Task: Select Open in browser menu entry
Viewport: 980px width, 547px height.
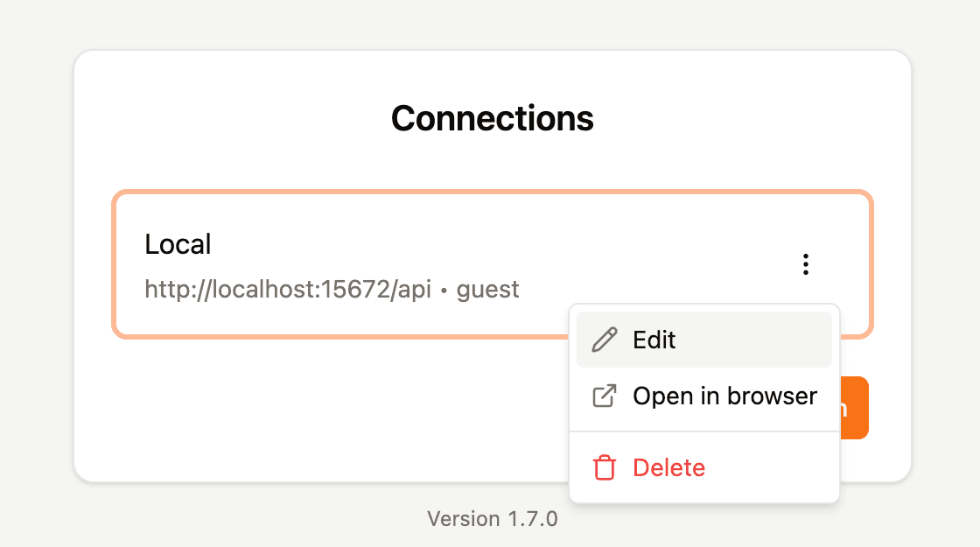Action: point(703,396)
